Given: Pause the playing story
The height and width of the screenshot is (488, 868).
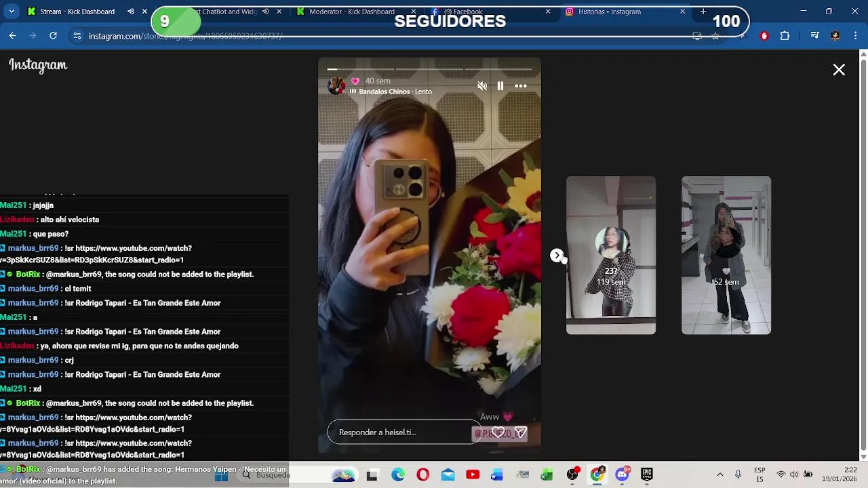Looking at the screenshot, I should (500, 86).
